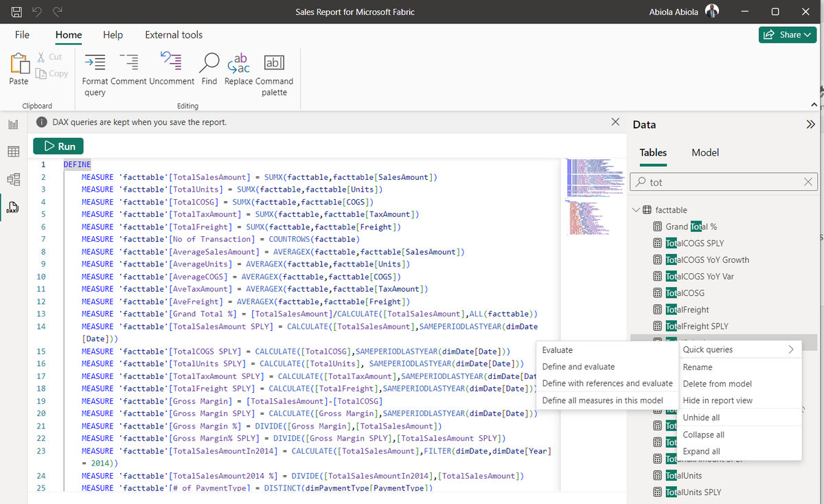Click the DEFINE keyword on line 1
This screenshot has height=504, width=824.
pos(77,165)
